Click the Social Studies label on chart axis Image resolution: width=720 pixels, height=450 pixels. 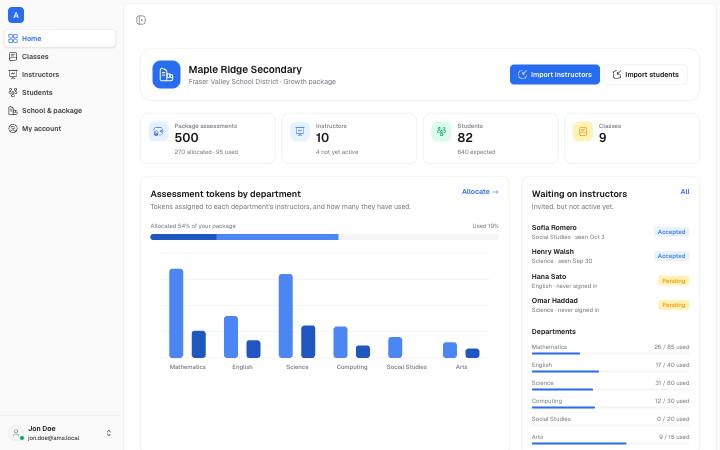coord(406,367)
